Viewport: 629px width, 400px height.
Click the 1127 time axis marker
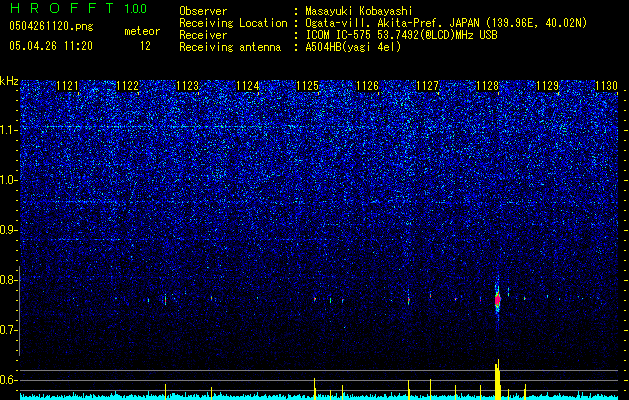click(428, 86)
